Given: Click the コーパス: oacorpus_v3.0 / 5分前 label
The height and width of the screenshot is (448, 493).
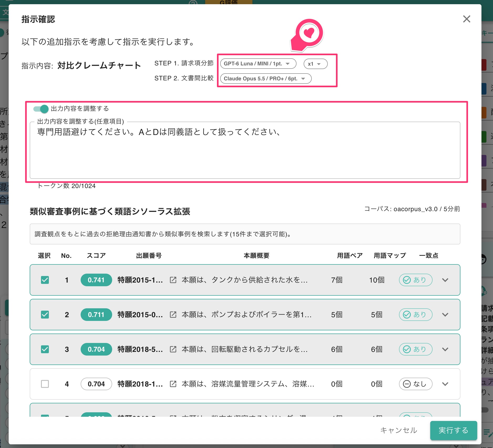Looking at the screenshot, I should [412, 209].
